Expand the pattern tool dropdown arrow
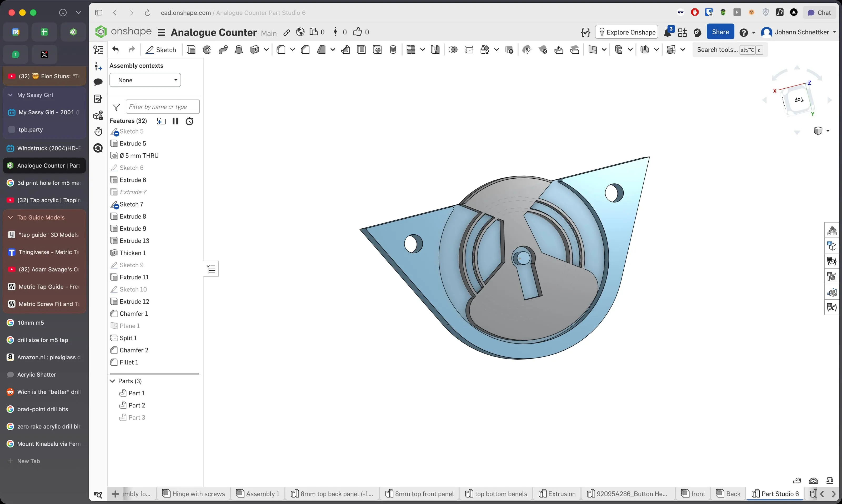This screenshot has height=504, width=842. tap(423, 50)
